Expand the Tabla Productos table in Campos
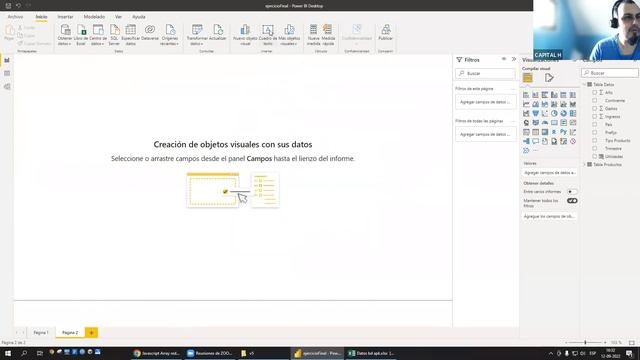Screen dimensions: 640x360 coord(584,164)
